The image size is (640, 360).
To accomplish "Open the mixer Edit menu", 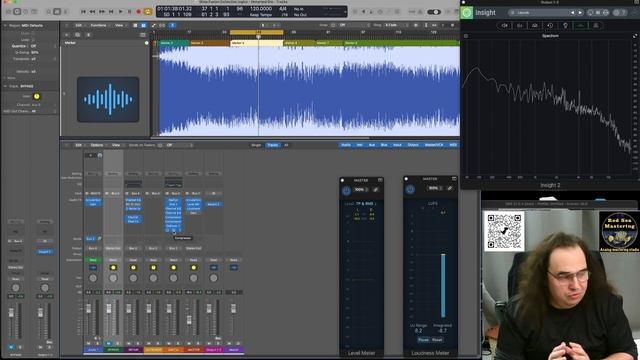I will click(x=78, y=145).
